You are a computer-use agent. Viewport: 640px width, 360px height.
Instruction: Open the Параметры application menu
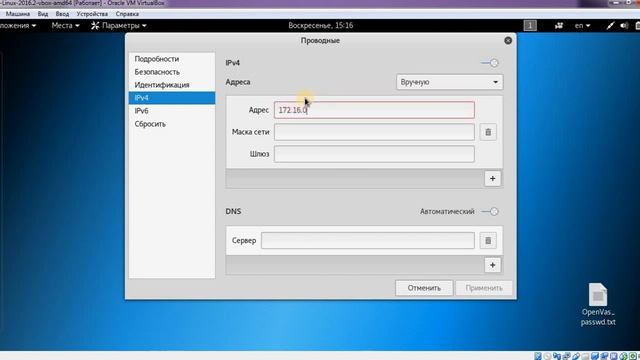click(x=119, y=25)
